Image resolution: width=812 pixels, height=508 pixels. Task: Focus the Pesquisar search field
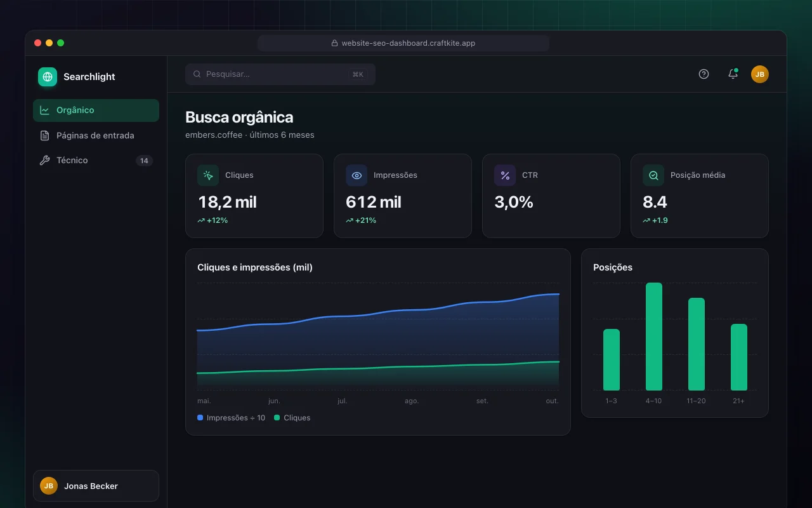click(280, 74)
